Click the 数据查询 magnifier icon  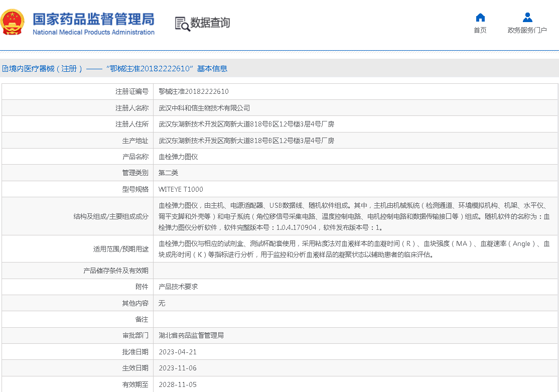[182, 24]
